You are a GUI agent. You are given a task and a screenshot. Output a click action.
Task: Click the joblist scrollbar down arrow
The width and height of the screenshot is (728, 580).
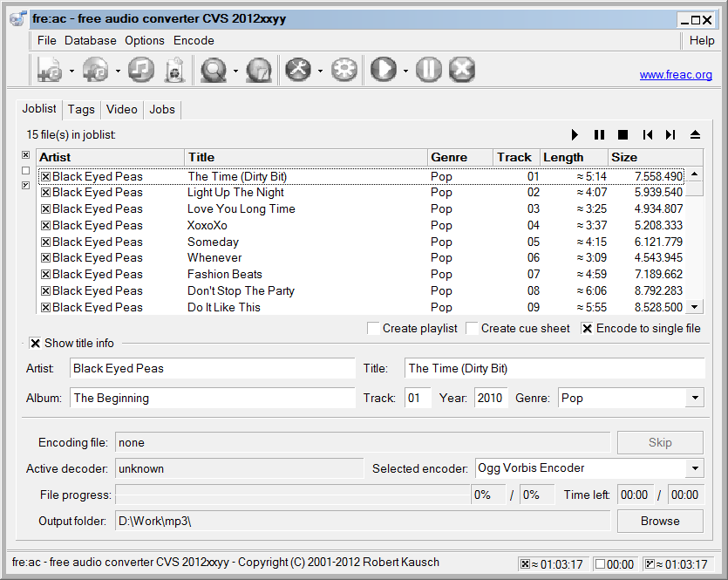695,306
